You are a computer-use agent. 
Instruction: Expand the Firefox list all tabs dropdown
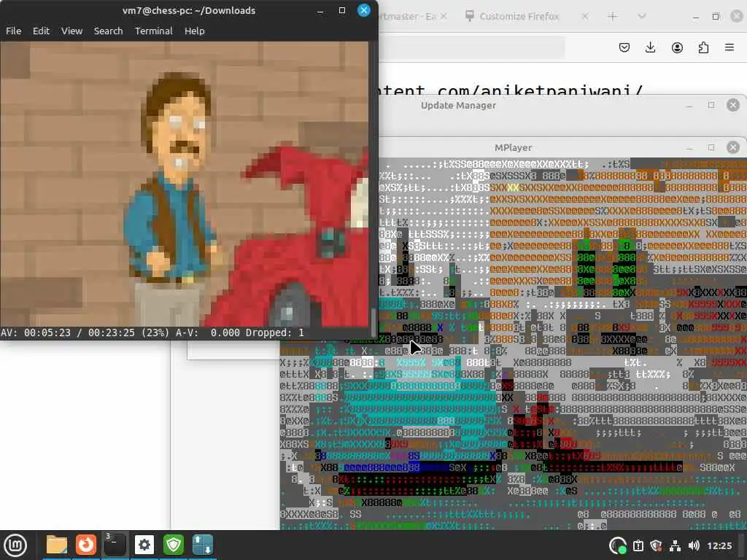coord(642,16)
